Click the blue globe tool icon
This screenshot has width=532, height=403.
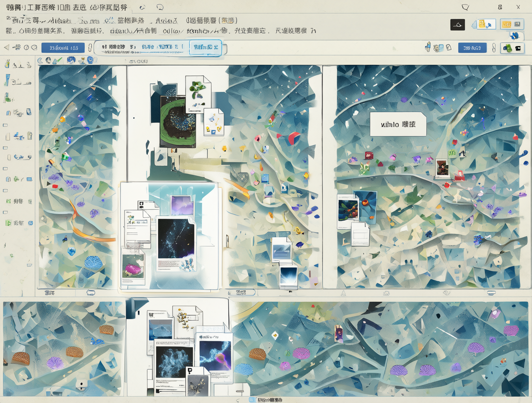(71, 60)
